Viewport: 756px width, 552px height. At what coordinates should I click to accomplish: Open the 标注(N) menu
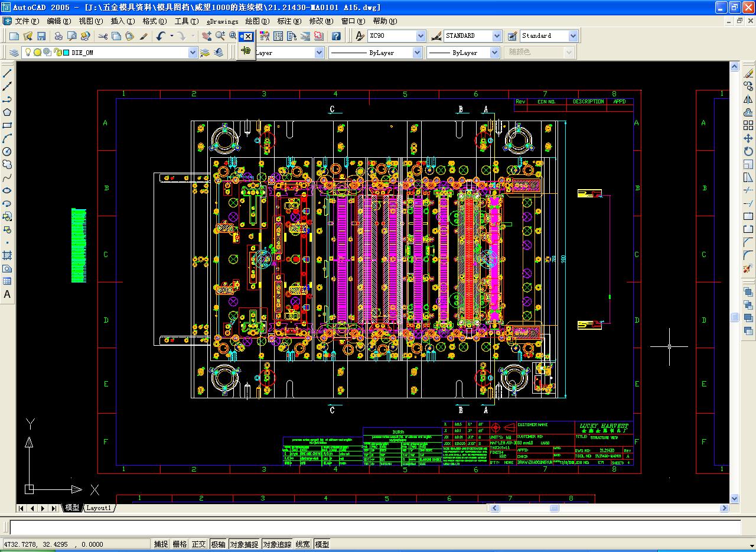pos(289,21)
